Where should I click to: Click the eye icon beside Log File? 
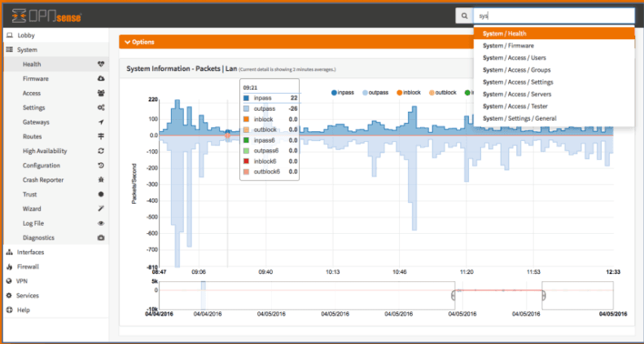point(100,223)
